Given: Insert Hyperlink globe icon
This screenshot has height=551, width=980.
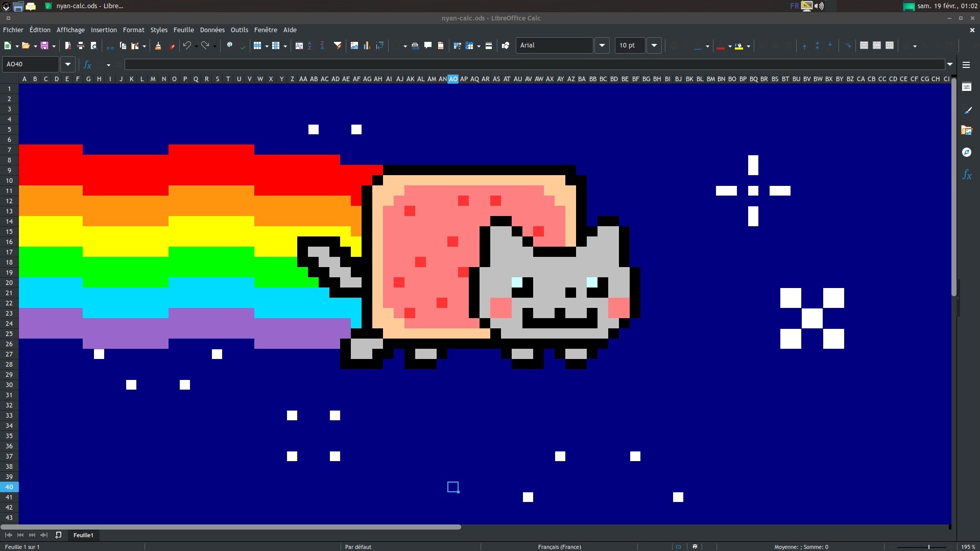Looking at the screenshot, I should click(415, 46).
